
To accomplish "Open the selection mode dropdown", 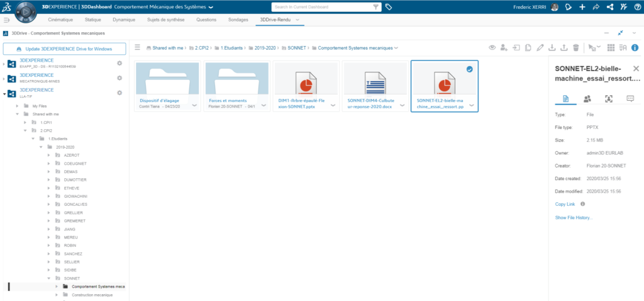I will [x=594, y=48].
